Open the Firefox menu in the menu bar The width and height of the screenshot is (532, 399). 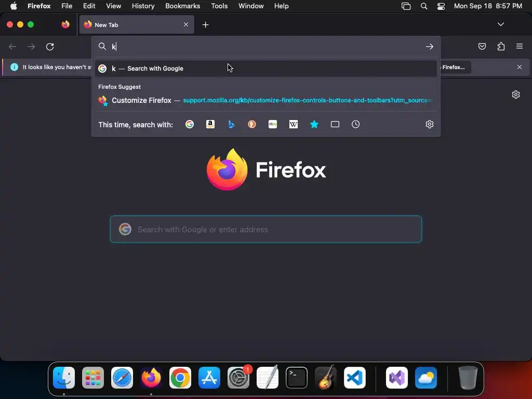click(x=39, y=6)
